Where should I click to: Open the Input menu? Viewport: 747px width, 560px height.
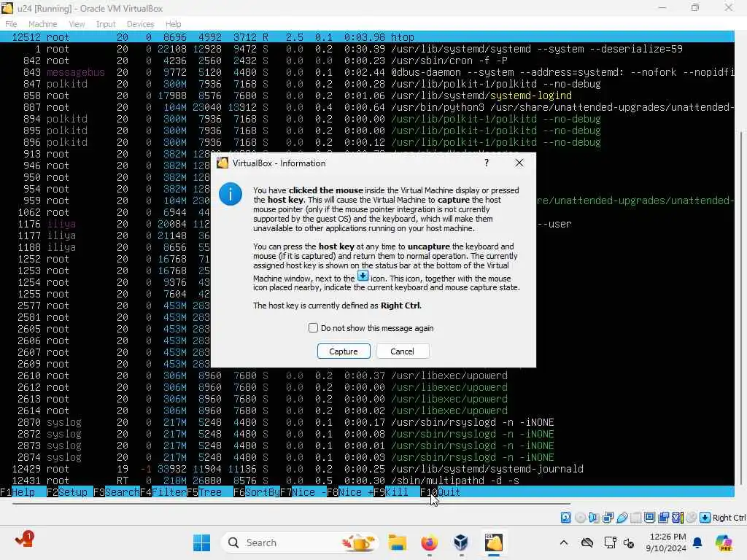click(106, 24)
